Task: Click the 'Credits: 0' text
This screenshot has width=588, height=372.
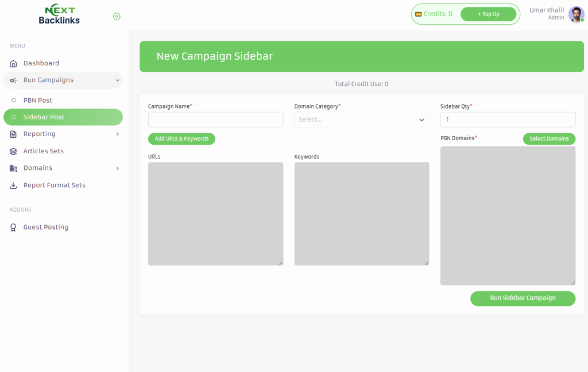Action: [438, 14]
